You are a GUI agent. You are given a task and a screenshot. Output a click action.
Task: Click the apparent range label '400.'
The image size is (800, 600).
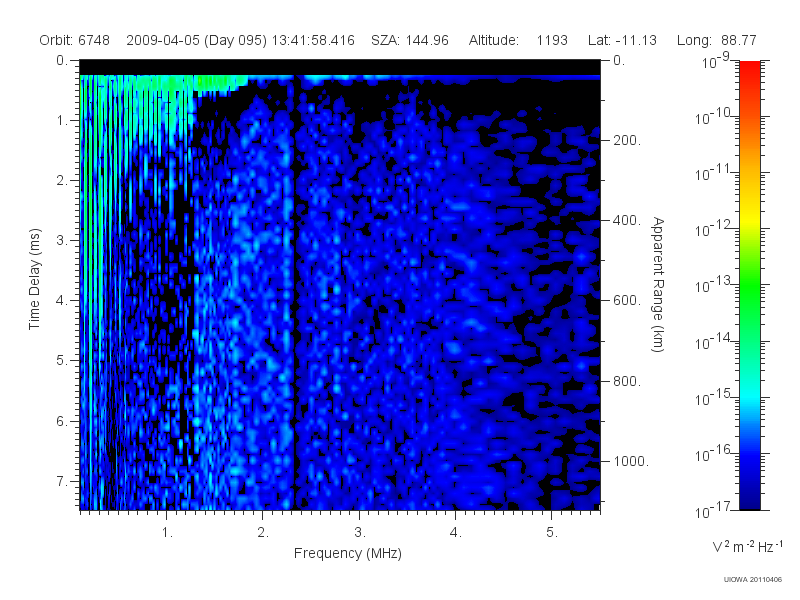(x=627, y=220)
